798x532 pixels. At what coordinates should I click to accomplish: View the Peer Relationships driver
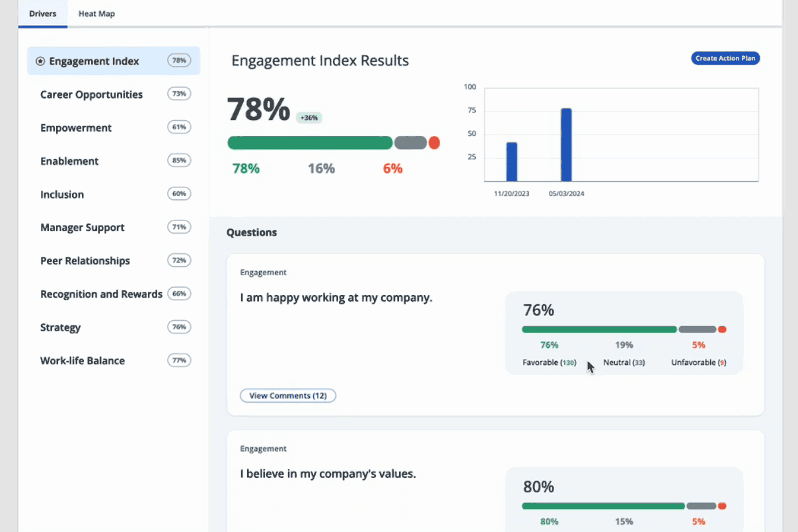coord(114,261)
